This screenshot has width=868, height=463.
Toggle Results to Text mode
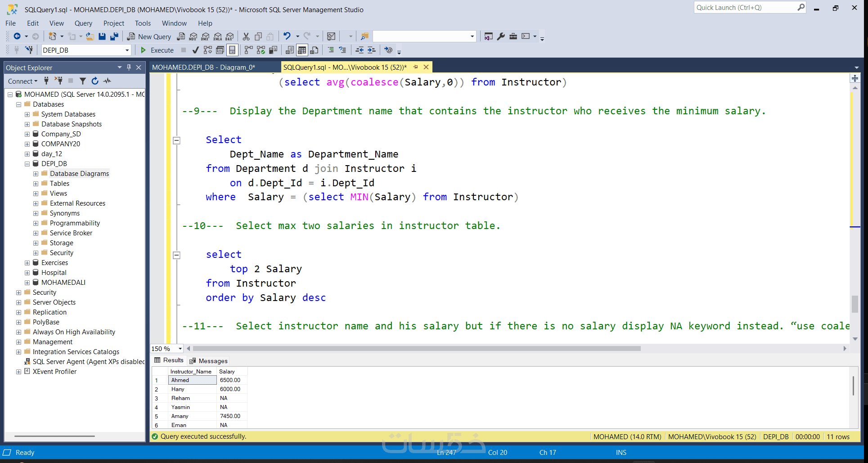290,50
